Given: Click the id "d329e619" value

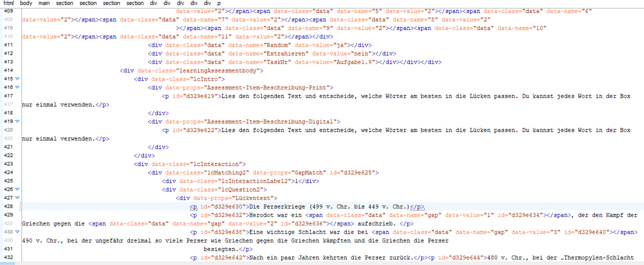Looking at the screenshot, I should pyautogui.click(x=200, y=96).
